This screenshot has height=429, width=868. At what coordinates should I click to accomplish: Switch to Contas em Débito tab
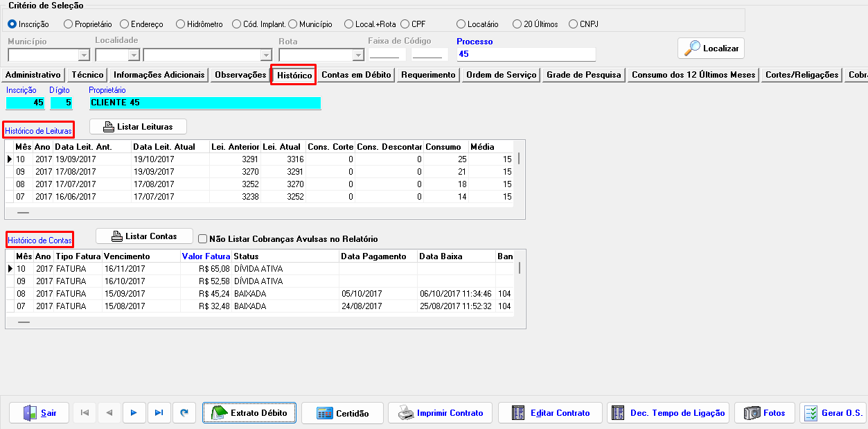357,75
